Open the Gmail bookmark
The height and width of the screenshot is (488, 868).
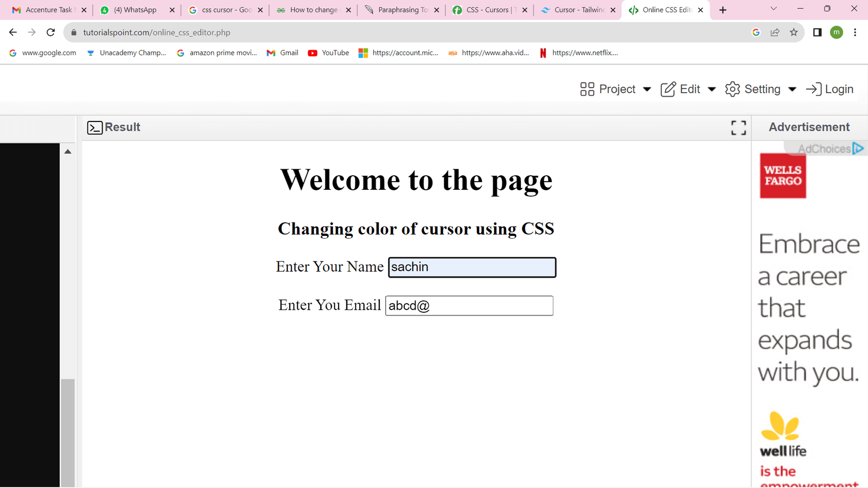tap(282, 53)
